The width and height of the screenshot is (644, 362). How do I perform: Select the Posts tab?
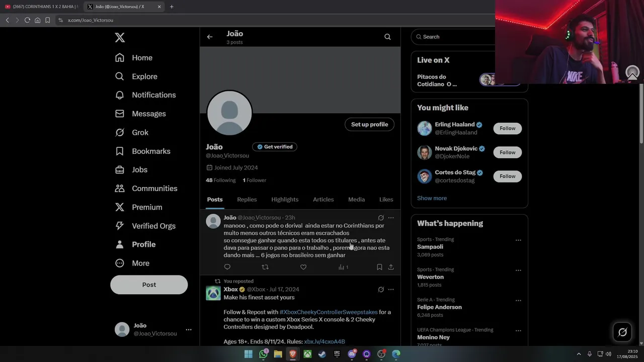(215, 200)
